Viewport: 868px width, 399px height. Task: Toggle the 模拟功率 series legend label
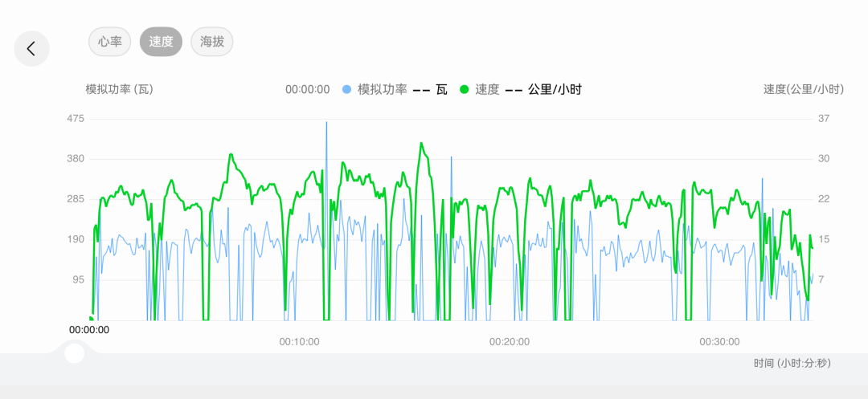(x=383, y=89)
